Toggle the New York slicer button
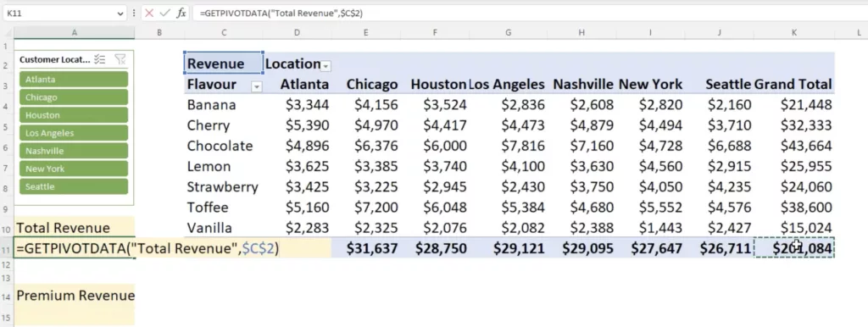 click(74, 169)
